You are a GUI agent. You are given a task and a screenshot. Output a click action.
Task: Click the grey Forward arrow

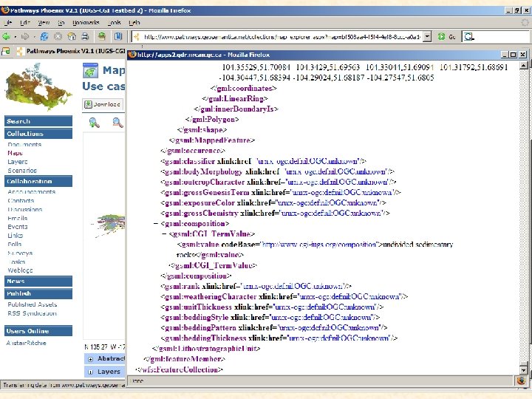coord(25,36)
